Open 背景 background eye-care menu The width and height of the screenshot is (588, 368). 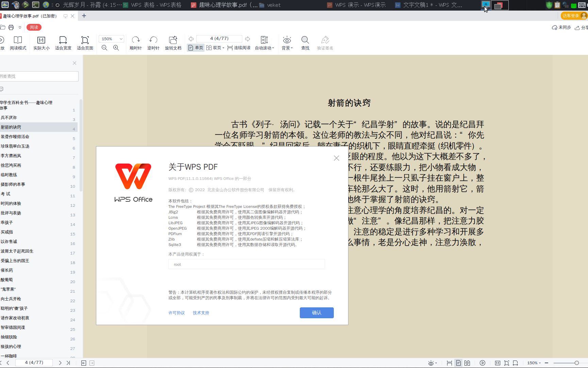287,43
